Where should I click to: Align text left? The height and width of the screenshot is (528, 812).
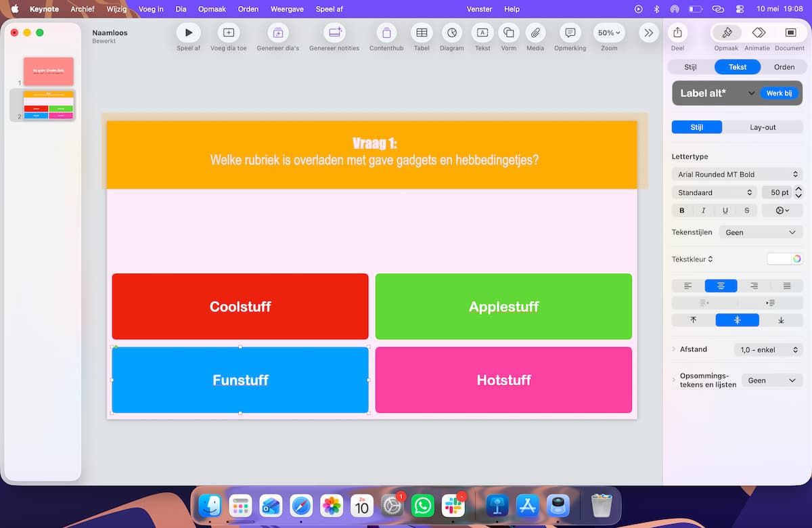click(x=688, y=286)
